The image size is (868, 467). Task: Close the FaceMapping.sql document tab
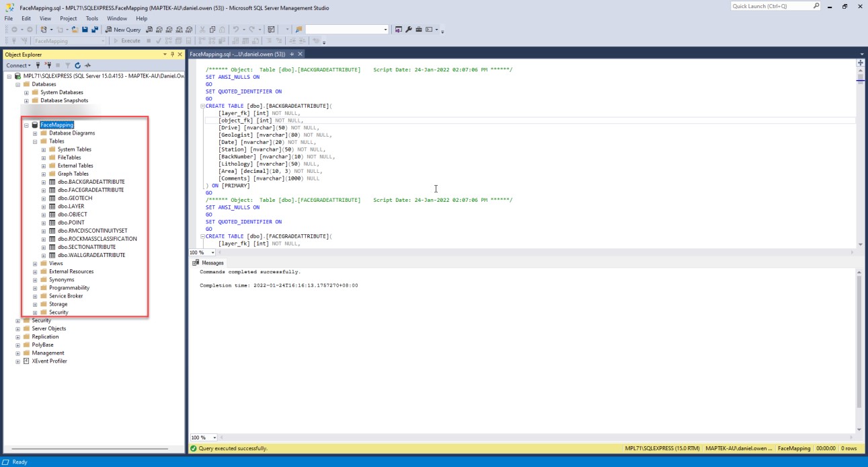300,54
